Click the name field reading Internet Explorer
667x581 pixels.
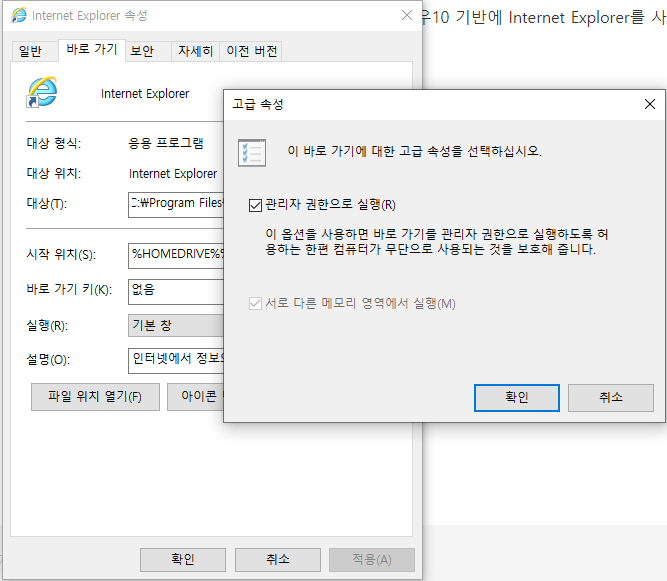(x=145, y=94)
